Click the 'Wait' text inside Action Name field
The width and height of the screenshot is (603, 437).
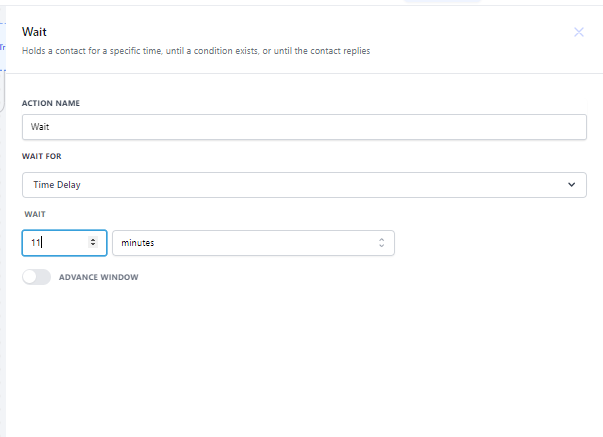point(40,127)
